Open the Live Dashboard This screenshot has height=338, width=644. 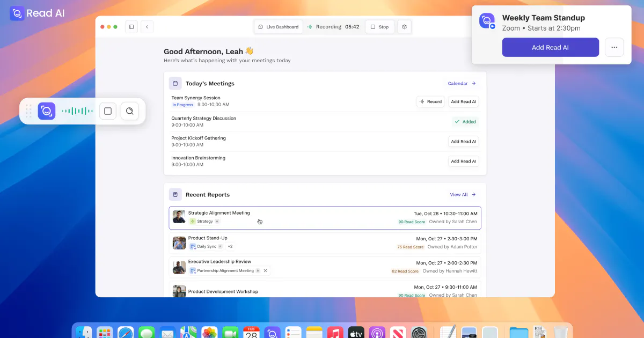(x=278, y=27)
